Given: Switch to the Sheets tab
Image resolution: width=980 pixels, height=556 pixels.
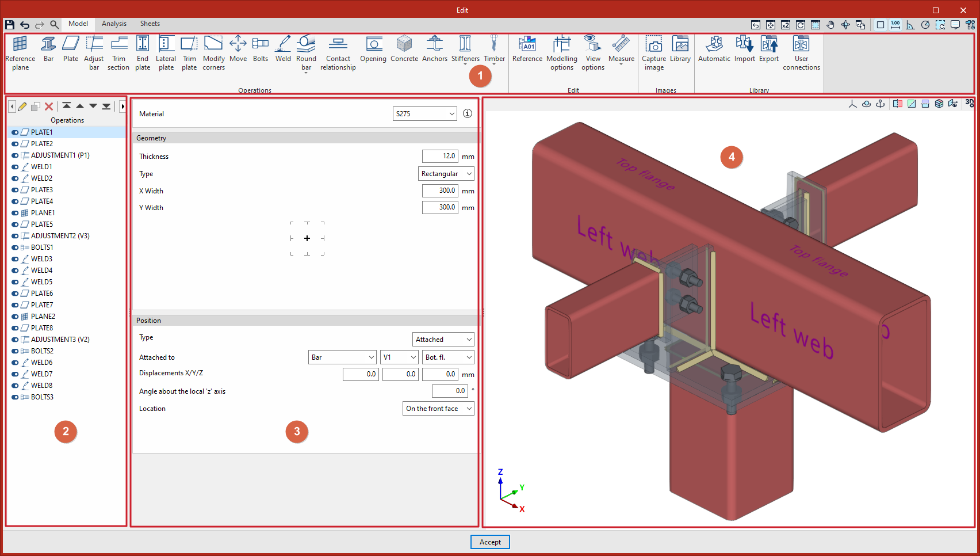Looking at the screenshot, I should (150, 24).
